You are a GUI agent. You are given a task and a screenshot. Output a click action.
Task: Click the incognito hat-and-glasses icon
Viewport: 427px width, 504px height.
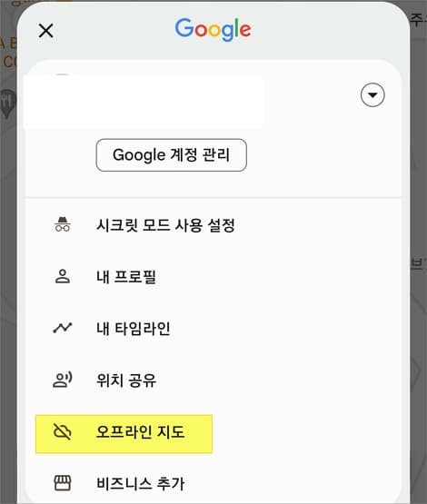click(x=63, y=224)
